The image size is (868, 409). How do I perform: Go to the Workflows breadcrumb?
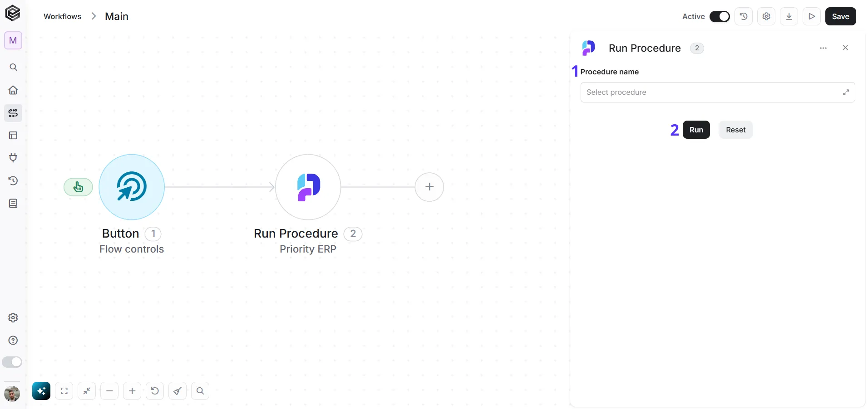click(x=62, y=16)
